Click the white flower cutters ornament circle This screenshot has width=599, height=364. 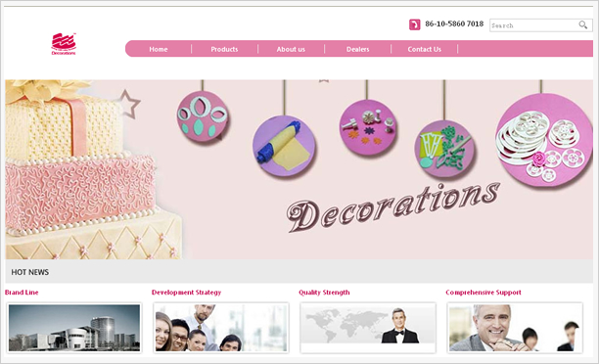[543, 139]
